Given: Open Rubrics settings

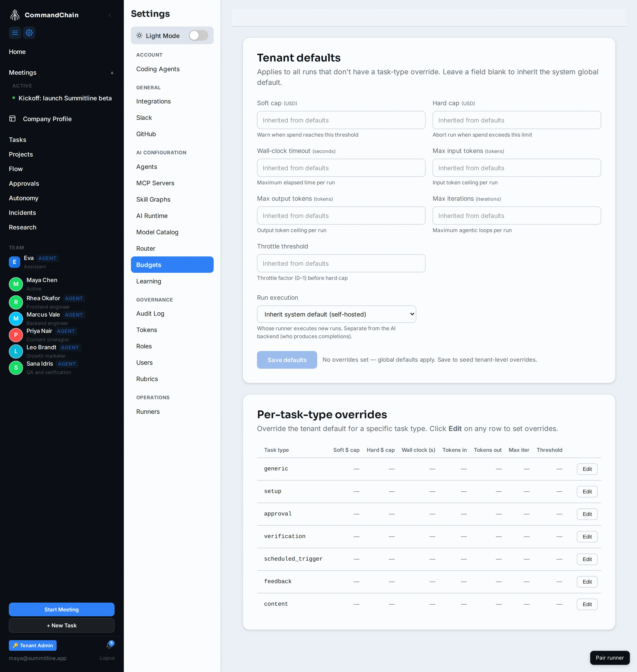Looking at the screenshot, I should [x=172, y=379].
